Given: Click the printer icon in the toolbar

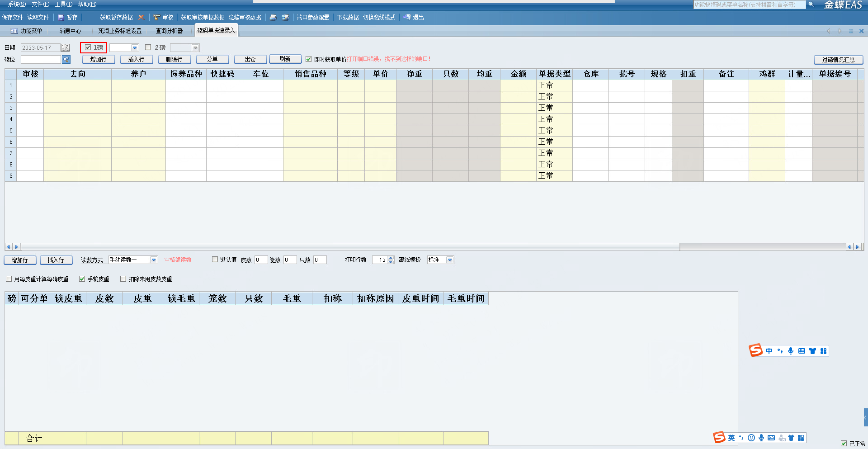Looking at the screenshot, I should (273, 18).
